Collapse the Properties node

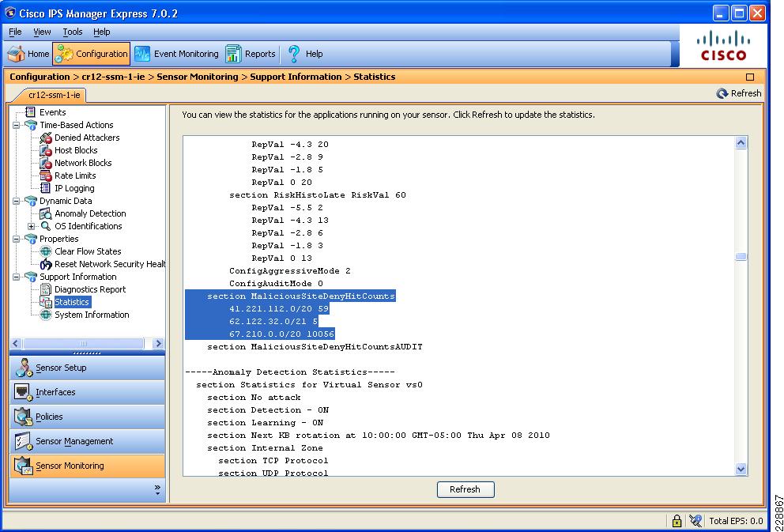(17, 239)
